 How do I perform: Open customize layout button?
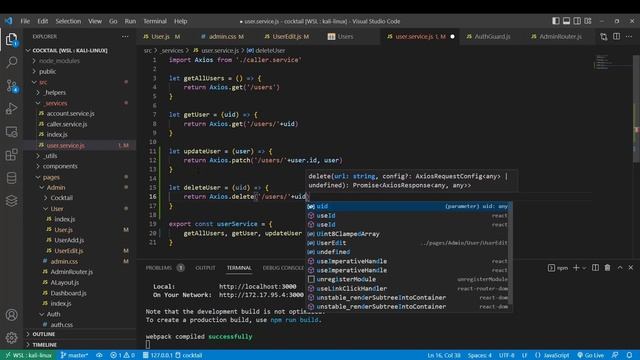tap(588, 21)
